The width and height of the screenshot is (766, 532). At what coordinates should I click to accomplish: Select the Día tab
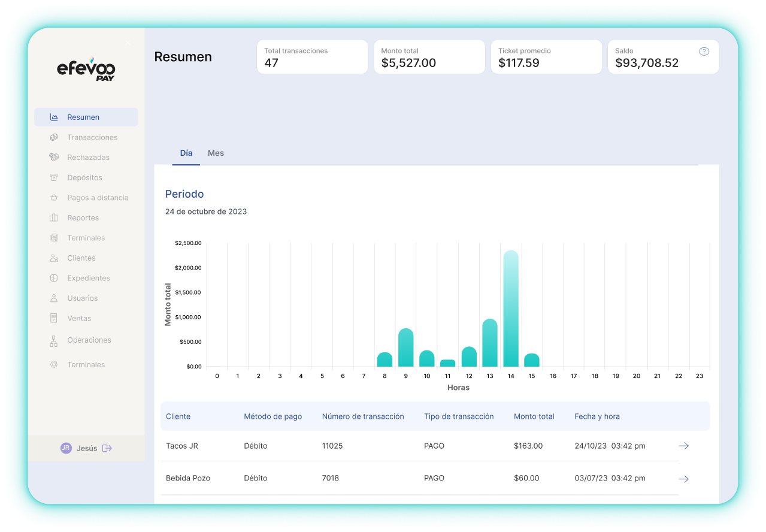point(186,153)
